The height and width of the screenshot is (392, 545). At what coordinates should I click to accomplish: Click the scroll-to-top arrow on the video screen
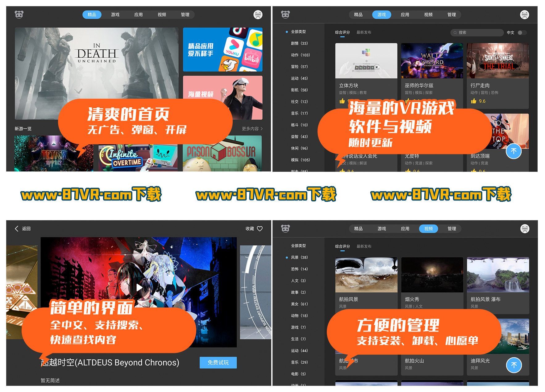click(514, 365)
